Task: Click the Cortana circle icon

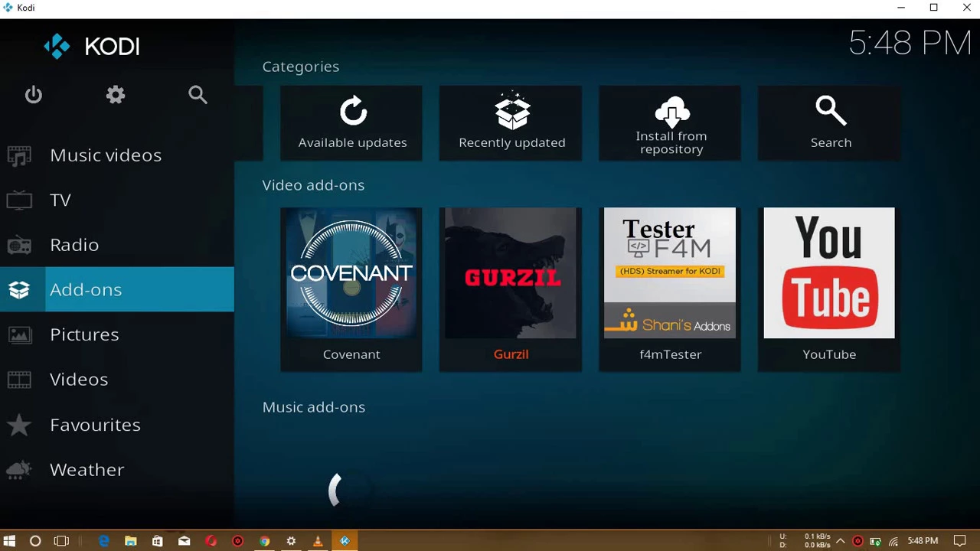Action: click(35, 541)
